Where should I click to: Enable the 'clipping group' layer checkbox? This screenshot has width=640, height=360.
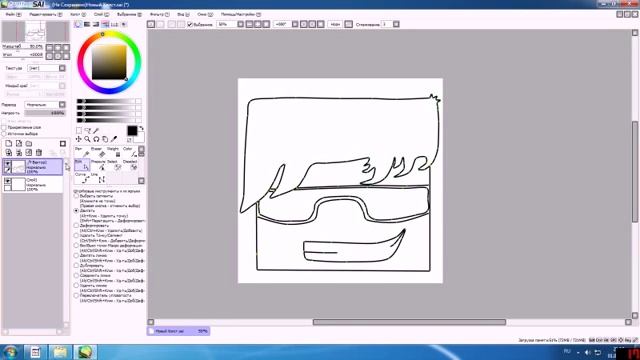pyautogui.click(x=4, y=127)
